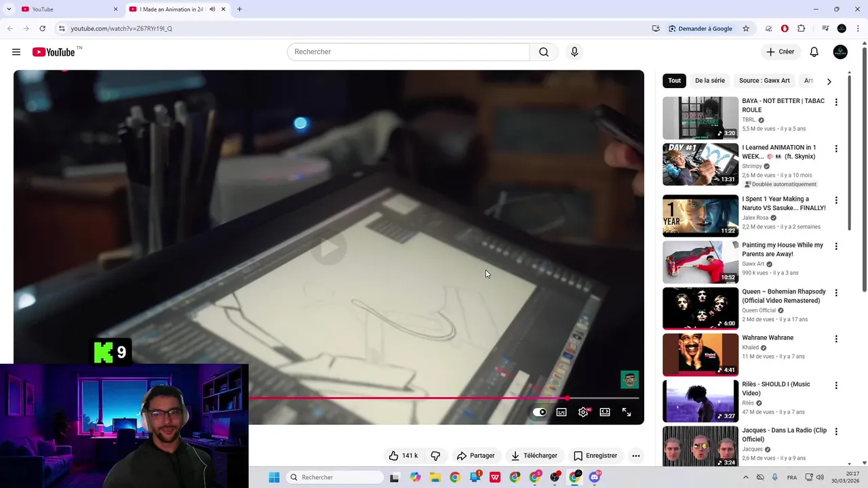The image size is (868, 488).
Task: Open menu for I Learned ANIMATION video
Action: [x=836, y=148]
